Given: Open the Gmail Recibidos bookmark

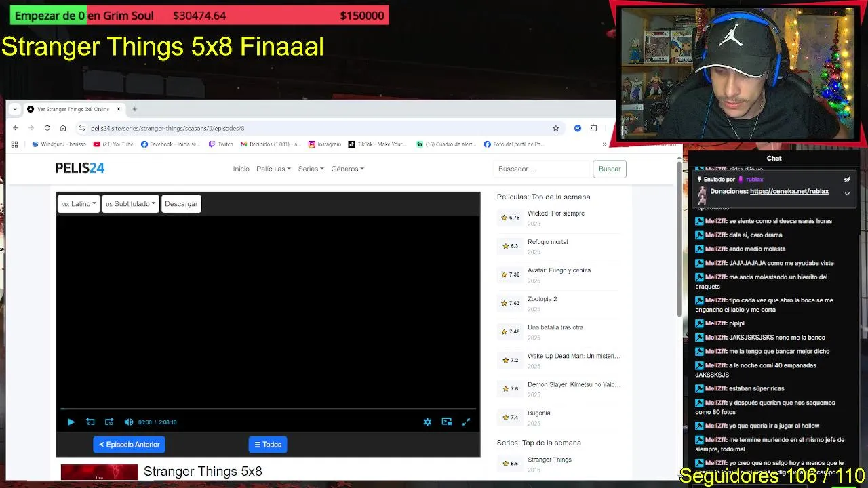Looking at the screenshot, I should [271, 144].
